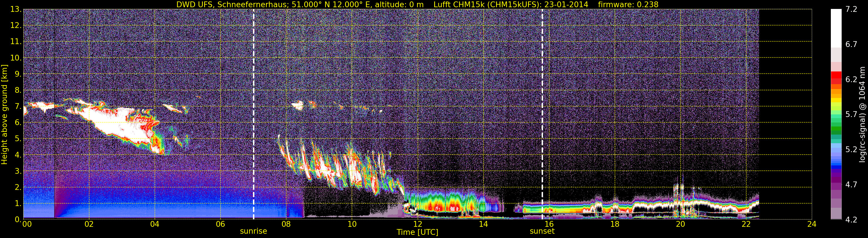The image size is (868, 238).
Task: Click the colorbar tick value 5.2
Action: [851, 149]
